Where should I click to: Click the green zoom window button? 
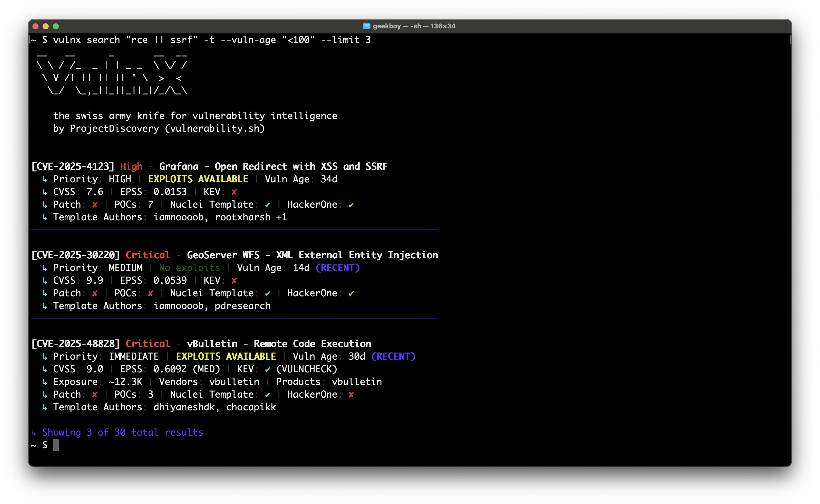click(56, 26)
